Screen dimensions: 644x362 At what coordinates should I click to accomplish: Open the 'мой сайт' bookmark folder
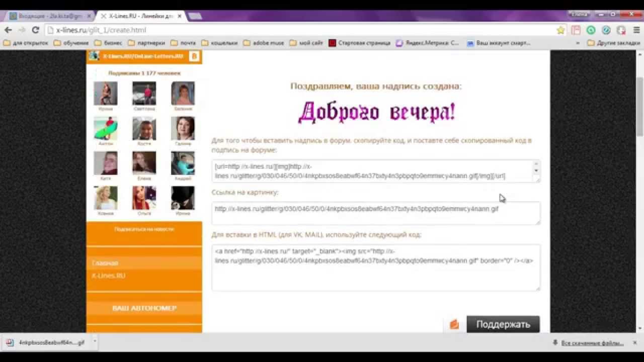[306, 43]
